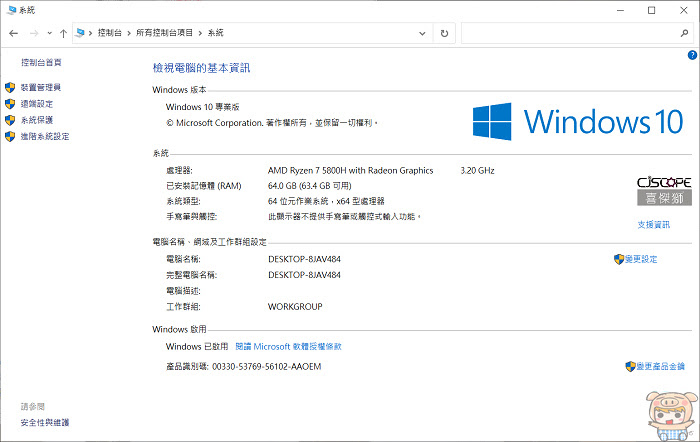Minimize the 系統 window
700x442 pixels.
pos(620,10)
